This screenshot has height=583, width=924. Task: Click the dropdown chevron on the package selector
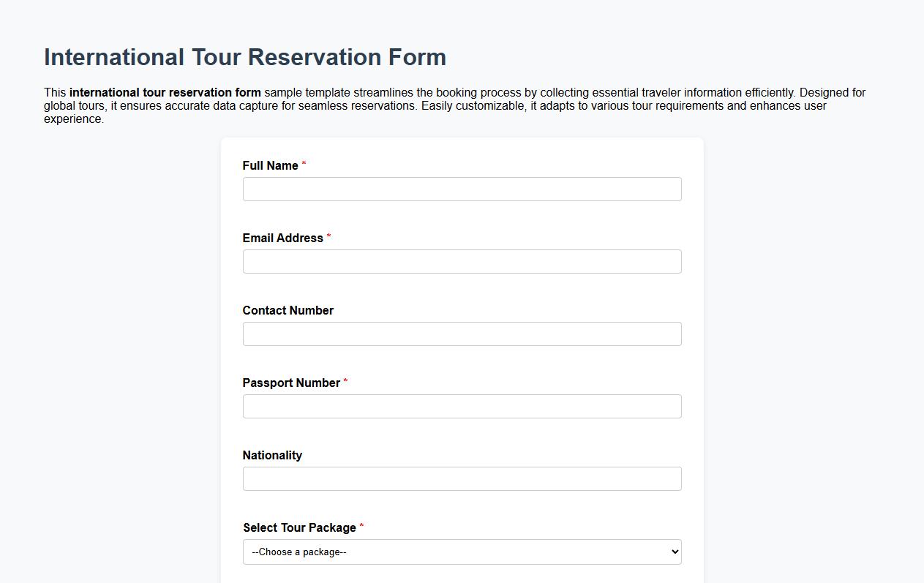point(674,552)
